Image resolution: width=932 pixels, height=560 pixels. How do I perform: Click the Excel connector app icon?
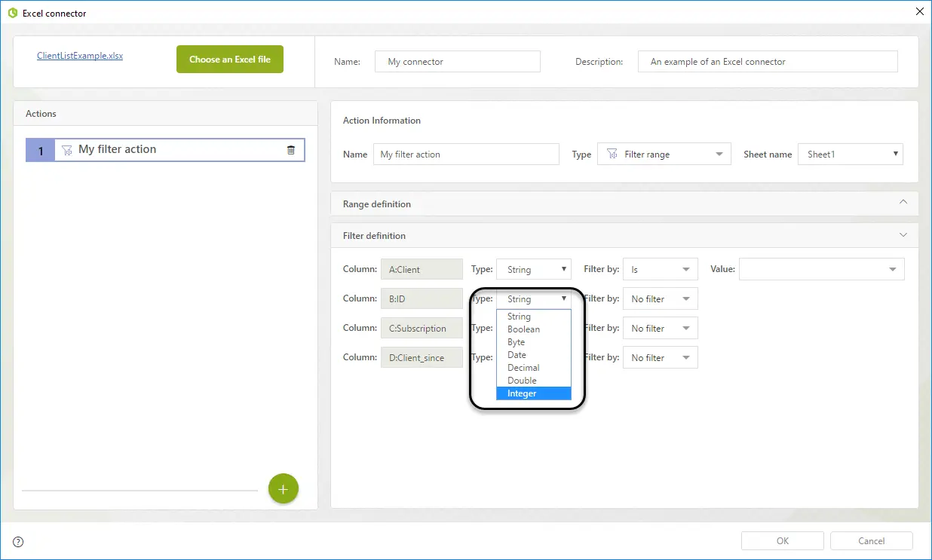coord(12,13)
